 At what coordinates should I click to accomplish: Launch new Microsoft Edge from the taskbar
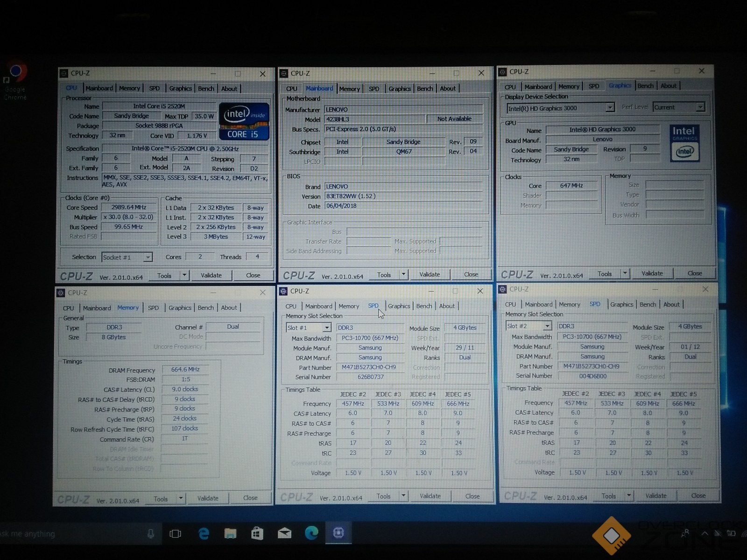click(x=311, y=533)
